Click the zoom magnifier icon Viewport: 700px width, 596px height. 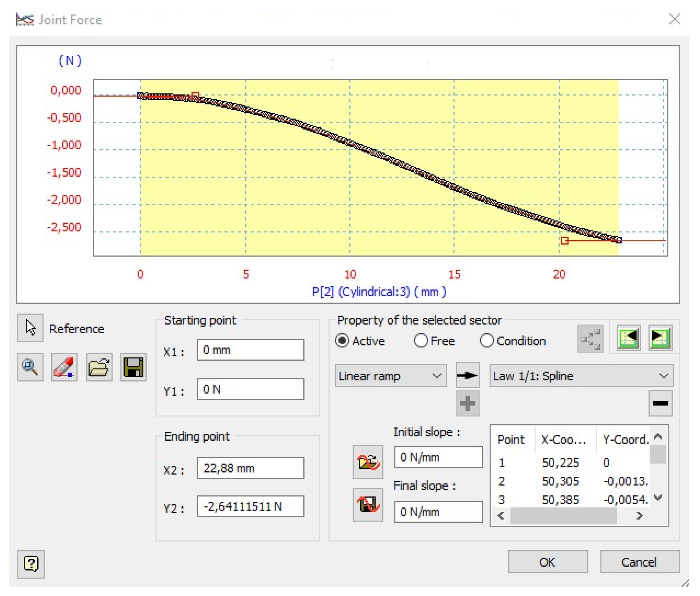(x=30, y=367)
